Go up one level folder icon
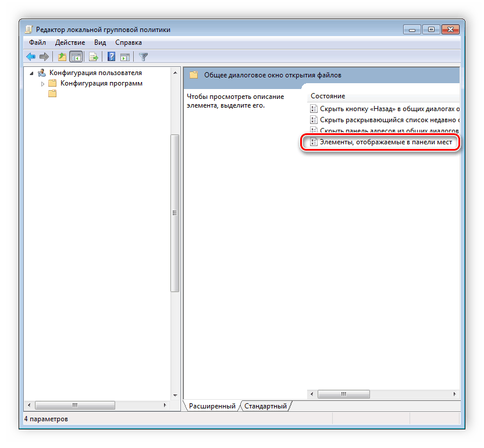The image size is (484, 448). pyautogui.click(x=62, y=56)
